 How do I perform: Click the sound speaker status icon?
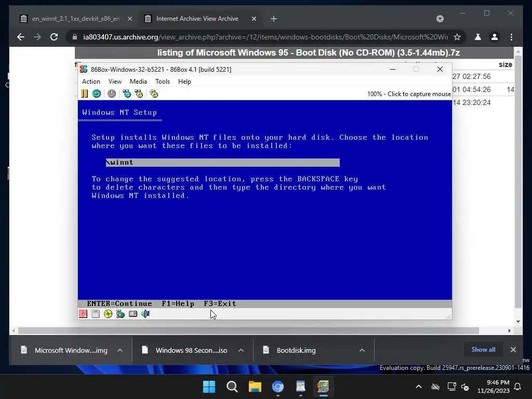click(145, 314)
